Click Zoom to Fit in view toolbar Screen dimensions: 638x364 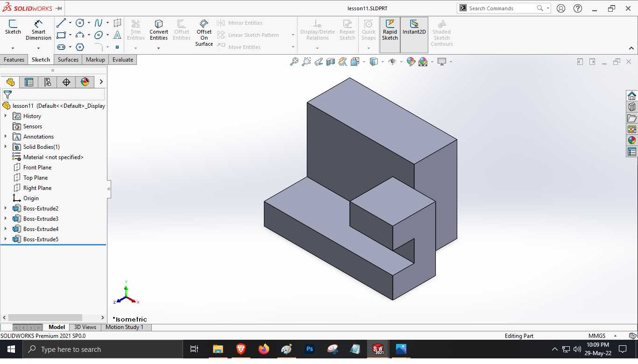pos(294,62)
